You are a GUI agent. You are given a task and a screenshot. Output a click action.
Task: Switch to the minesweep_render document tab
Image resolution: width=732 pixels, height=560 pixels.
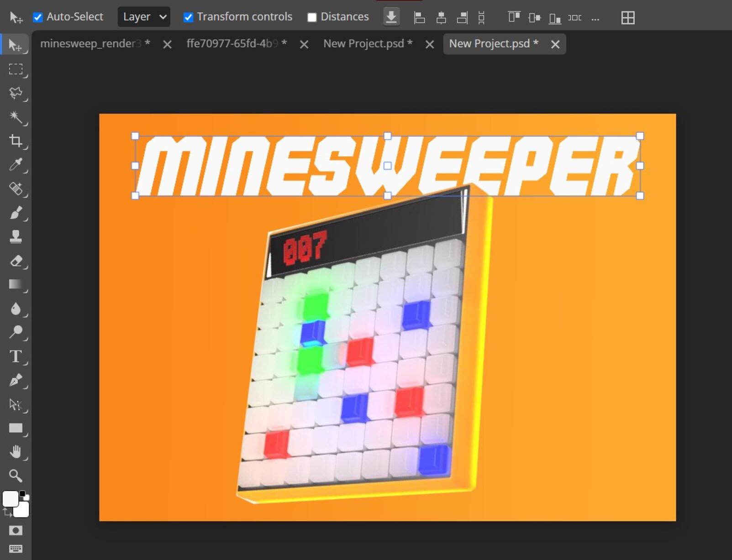[x=95, y=43]
